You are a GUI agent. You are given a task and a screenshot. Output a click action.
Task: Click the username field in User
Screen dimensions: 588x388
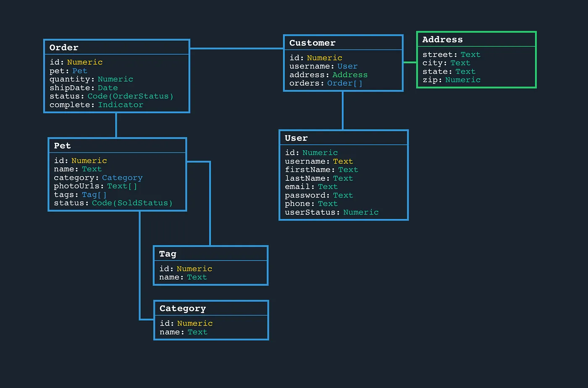(x=306, y=161)
